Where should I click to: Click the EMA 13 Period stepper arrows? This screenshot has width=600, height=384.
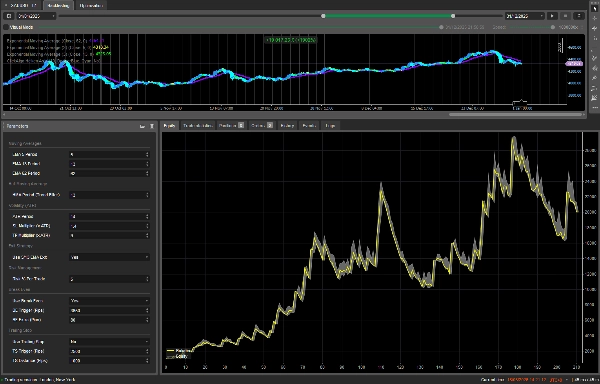(x=147, y=164)
